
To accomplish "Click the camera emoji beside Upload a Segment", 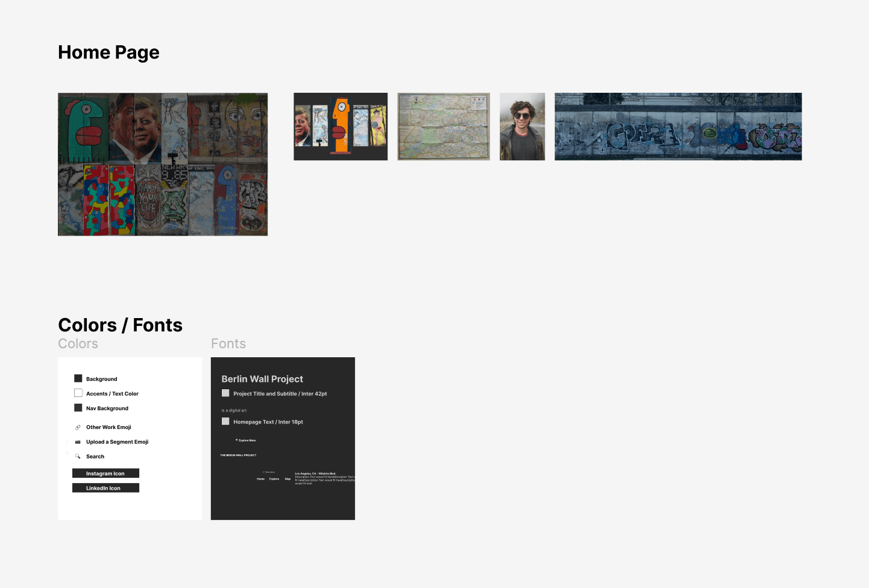I will (78, 442).
